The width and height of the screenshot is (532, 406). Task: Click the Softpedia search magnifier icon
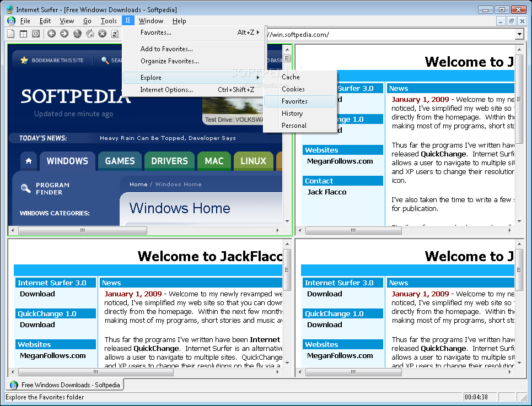click(x=105, y=61)
